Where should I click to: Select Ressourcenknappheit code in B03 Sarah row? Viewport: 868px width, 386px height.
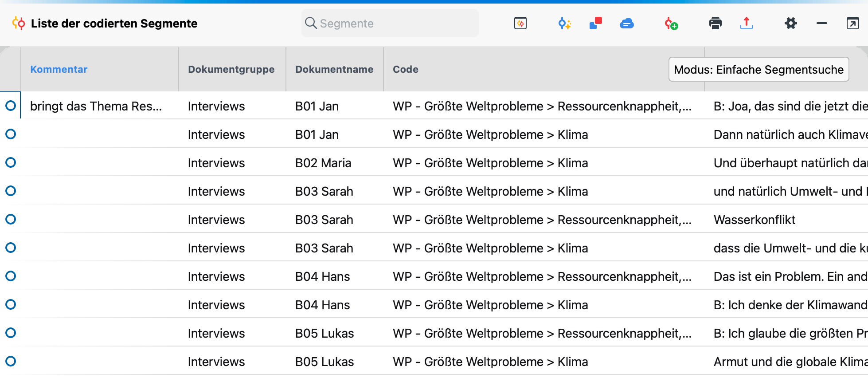tap(542, 220)
